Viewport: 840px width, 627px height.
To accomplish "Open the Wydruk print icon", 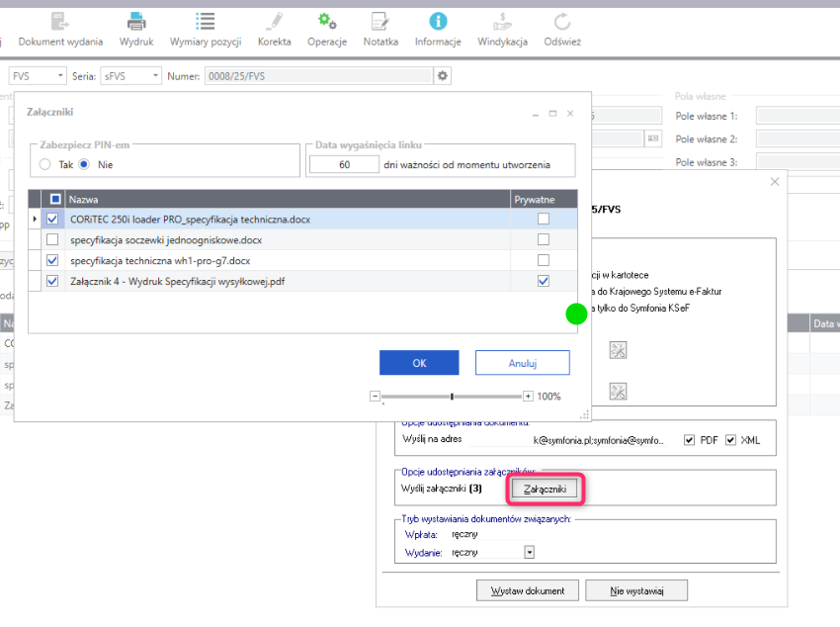I will click(x=136, y=21).
